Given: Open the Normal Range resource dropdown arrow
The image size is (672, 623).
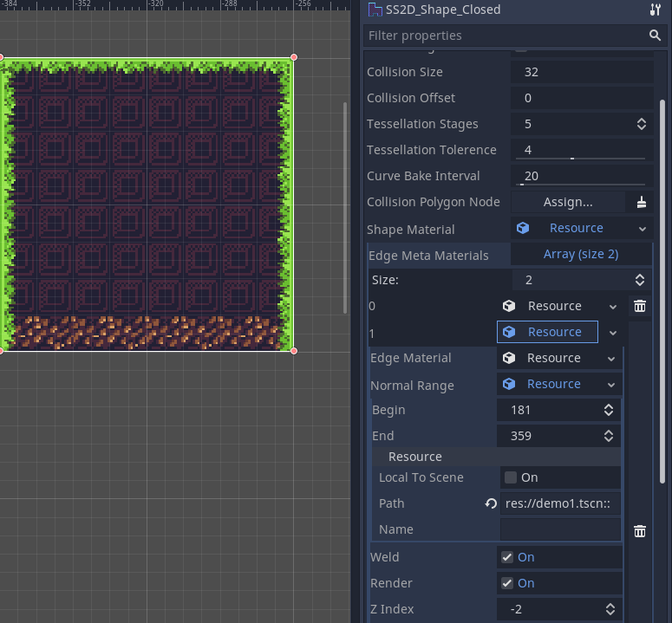Looking at the screenshot, I should [x=612, y=384].
